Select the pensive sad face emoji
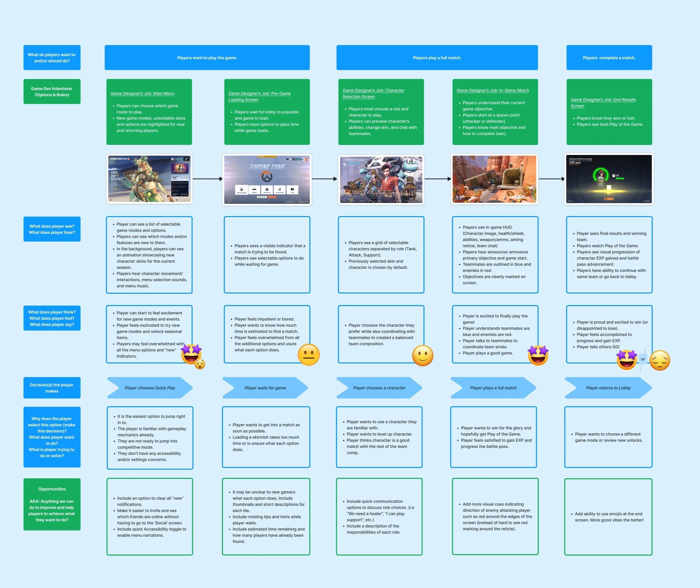Screen dimensions: 700x588 click(660, 361)
